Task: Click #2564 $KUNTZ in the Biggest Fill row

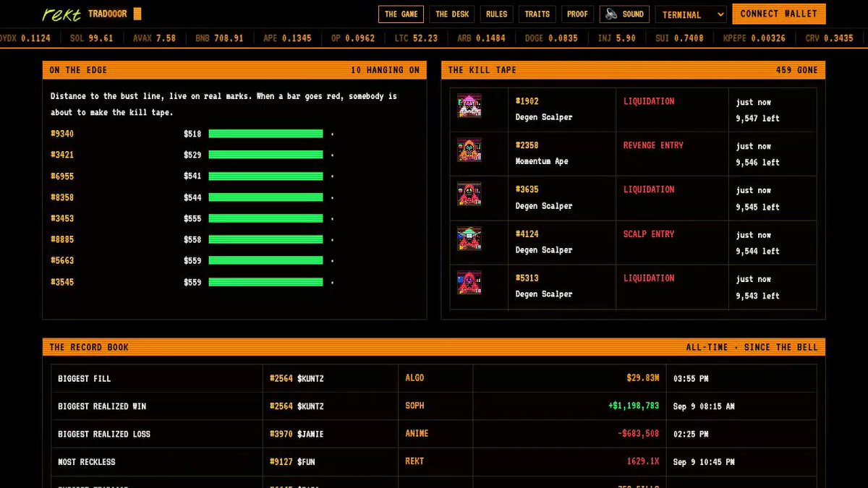Action: (296, 378)
